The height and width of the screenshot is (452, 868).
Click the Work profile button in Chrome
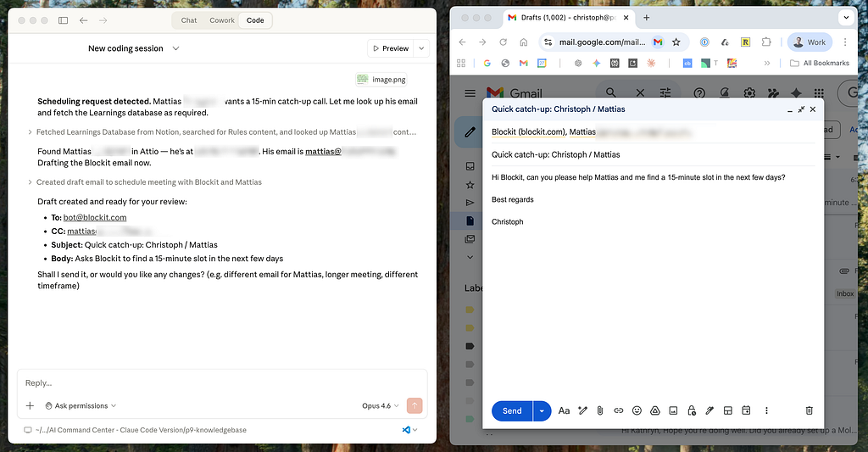[810, 42]
